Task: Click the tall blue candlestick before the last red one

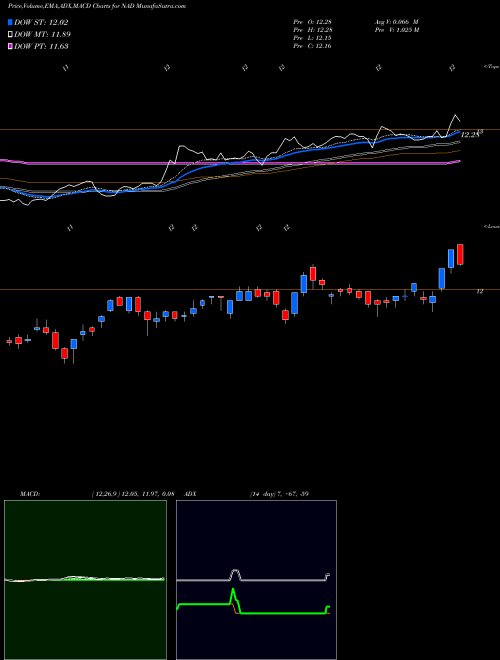Action: pyautogui.click(x=451, y=258)
